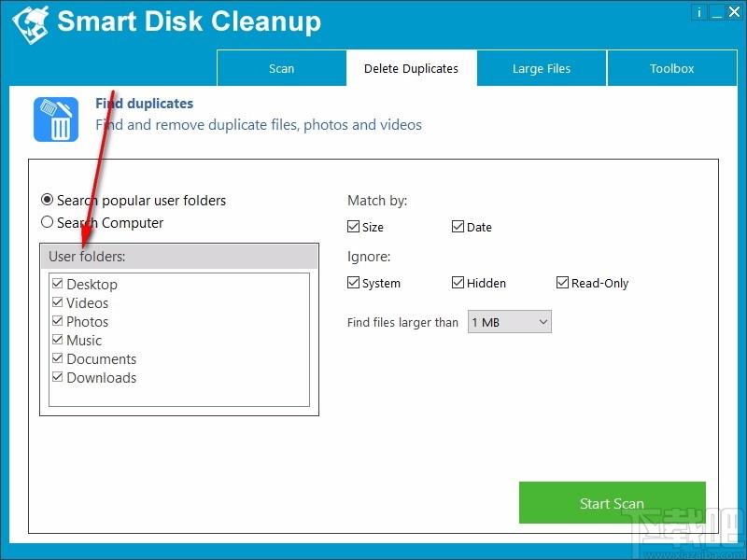Click the 'Ignore:' label
747x560 pixels.
click(x=369, y=257)
